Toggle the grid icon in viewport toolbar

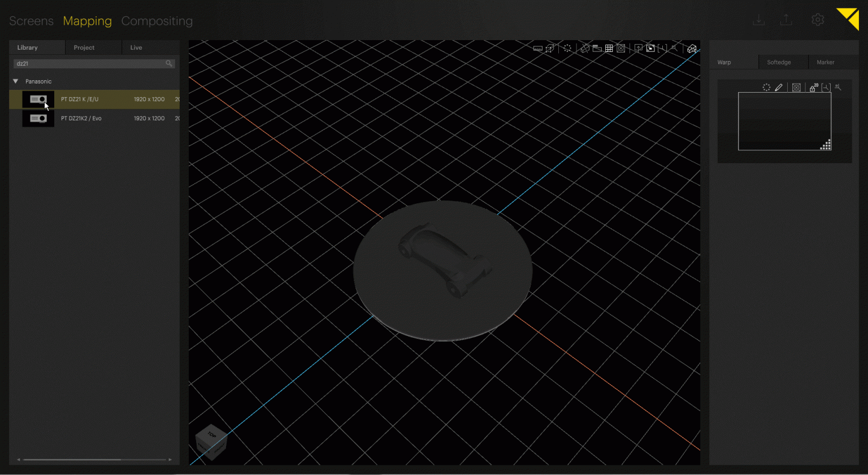click(609, 49)
